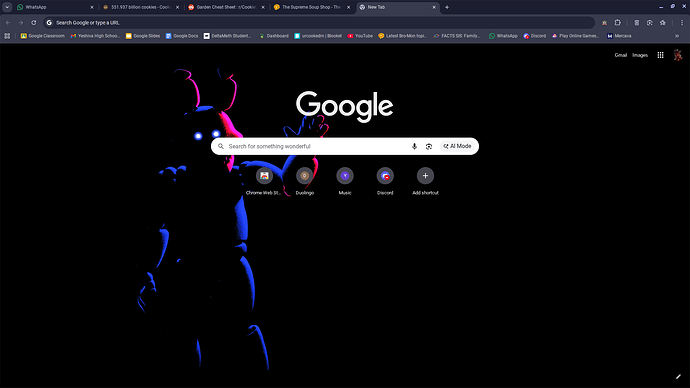Open the Gmail link
The width and height of the screenshot is (690, 388).
[x=620, y=55]
